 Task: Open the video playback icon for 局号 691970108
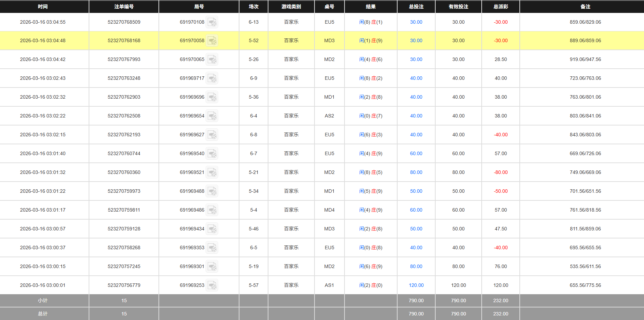click(x=212, y=22)
